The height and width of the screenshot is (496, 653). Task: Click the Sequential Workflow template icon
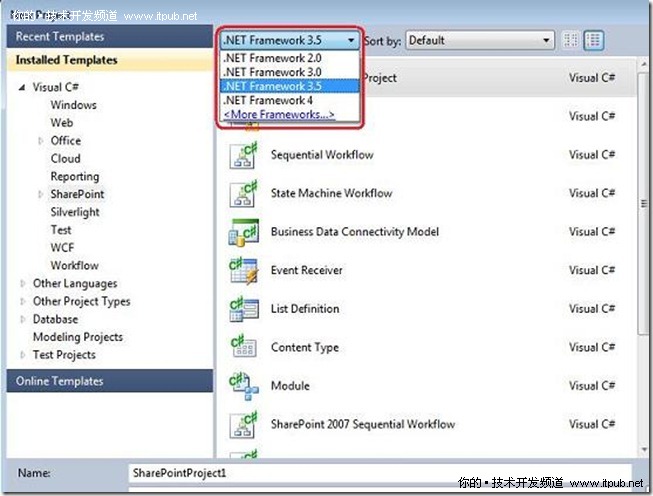coord(244,155)
